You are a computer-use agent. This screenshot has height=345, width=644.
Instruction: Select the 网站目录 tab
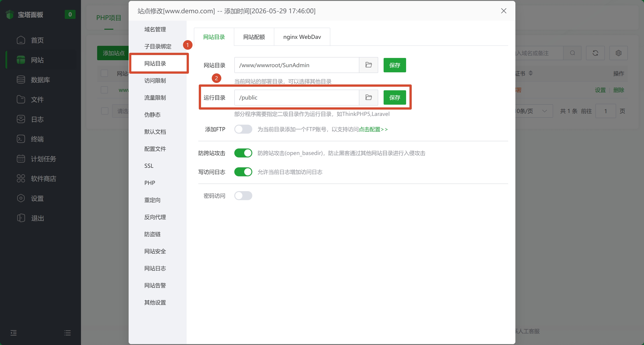pos(214,37)
